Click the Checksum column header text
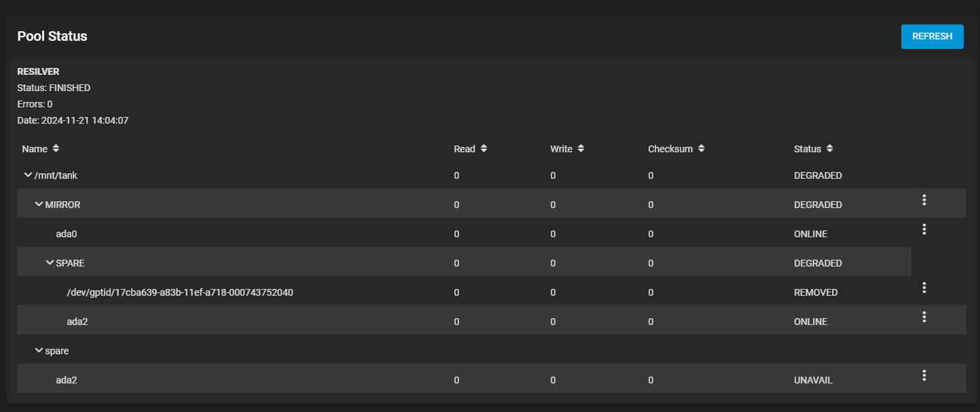Screen dimensions: 980x412 pyautogui.click(x=670, y=149)
